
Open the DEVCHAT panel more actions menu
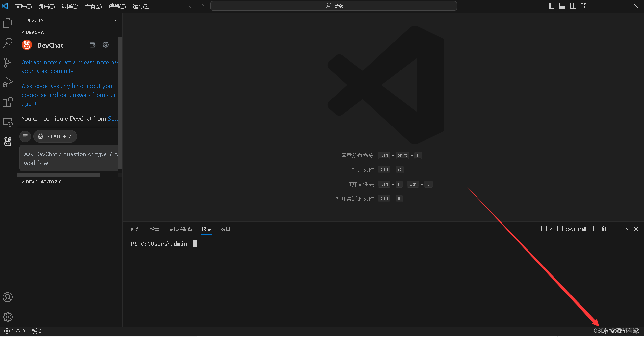coord(113,20)
